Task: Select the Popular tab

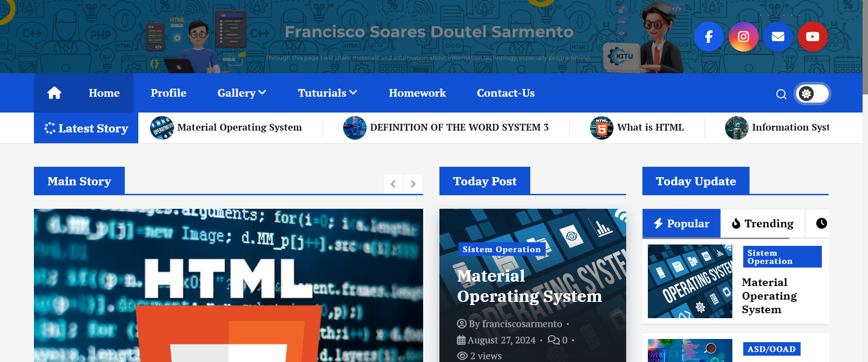Action: pyautogui.click(x=681, y=223)
